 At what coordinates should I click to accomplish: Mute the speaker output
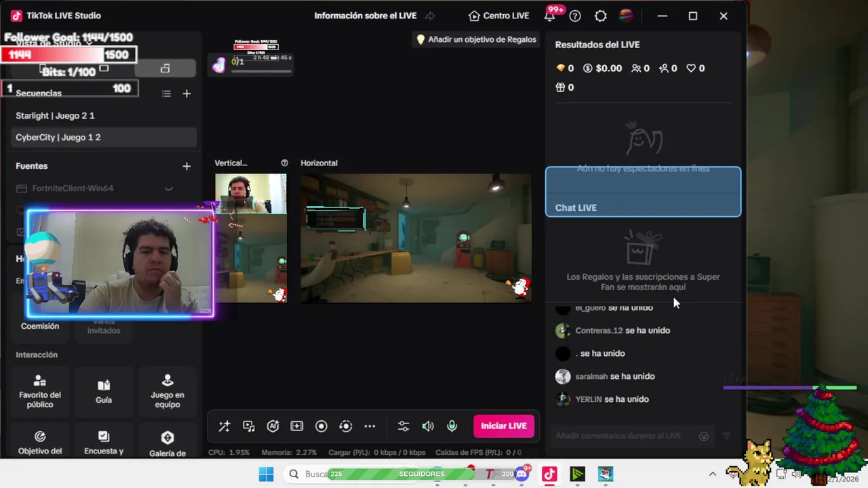tap(428, 426)
